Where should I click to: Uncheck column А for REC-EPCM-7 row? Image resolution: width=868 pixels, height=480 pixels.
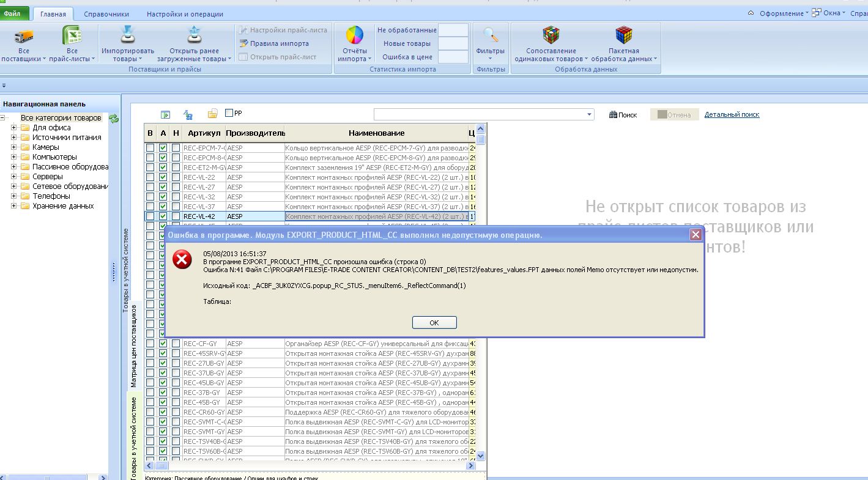(x=163, y=148)
